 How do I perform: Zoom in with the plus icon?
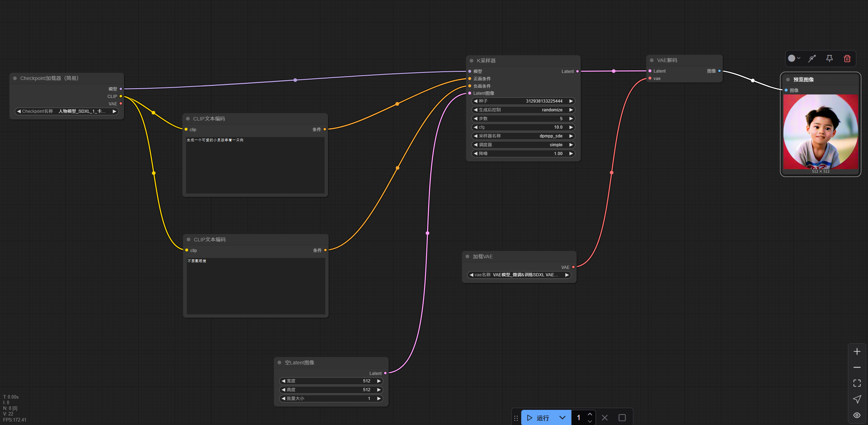[857, 351]
